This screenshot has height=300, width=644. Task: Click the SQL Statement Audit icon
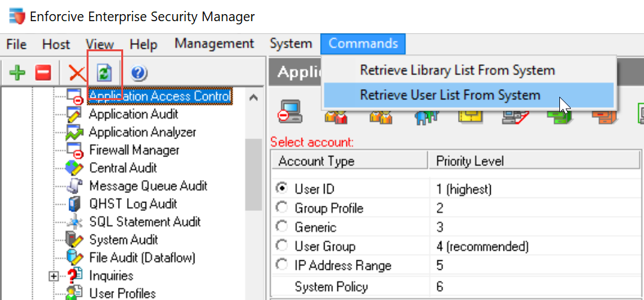coord(75,222)
